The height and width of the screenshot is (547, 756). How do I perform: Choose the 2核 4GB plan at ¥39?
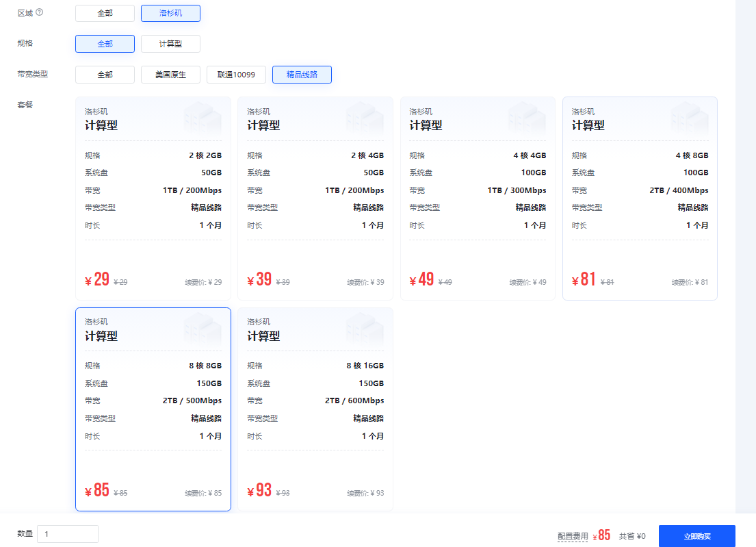[x=315, y=199]
